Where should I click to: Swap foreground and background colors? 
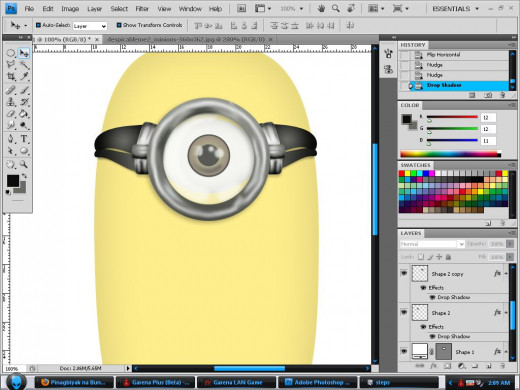(24, 176)
